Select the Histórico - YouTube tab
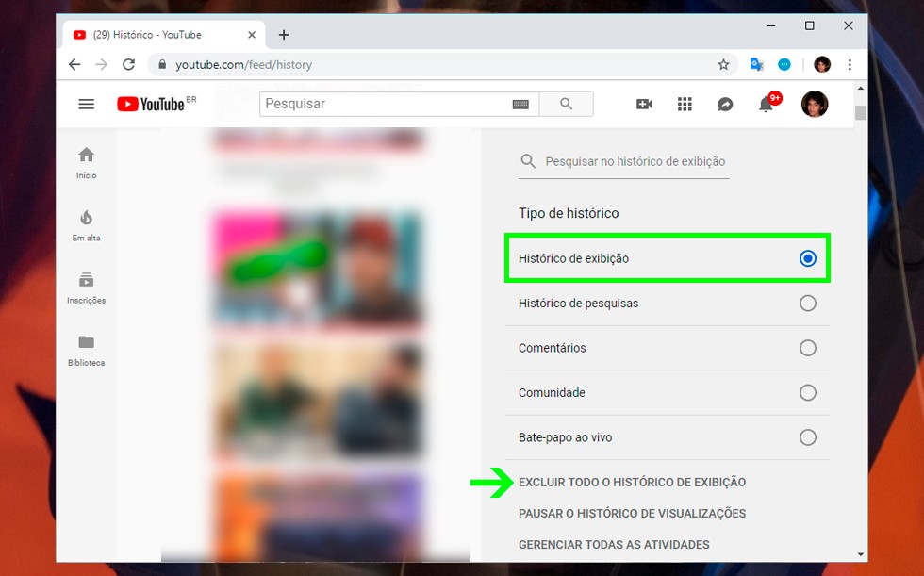Image resolution: width=924 pixels, height=576 pixels. (x=163, y=35)
